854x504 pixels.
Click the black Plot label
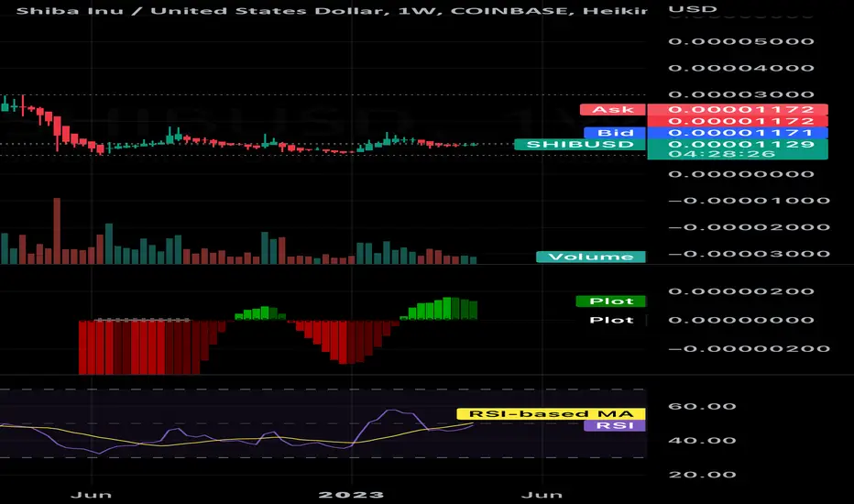coord(611,320)
